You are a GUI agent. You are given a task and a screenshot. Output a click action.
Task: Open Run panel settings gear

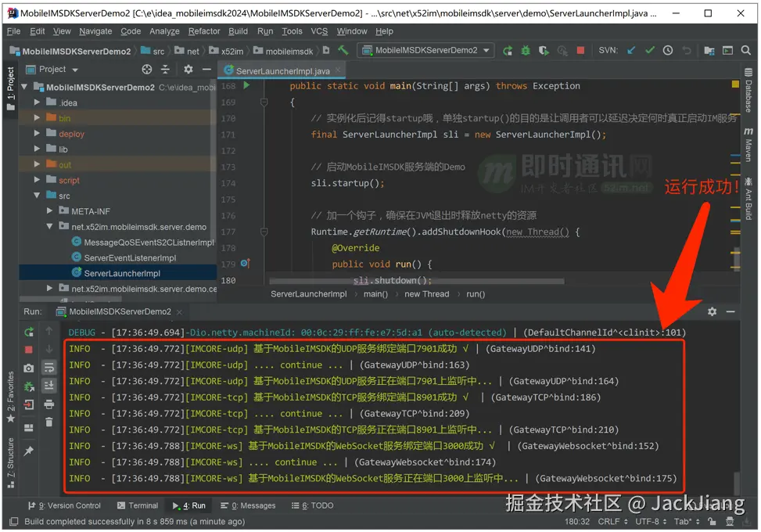(x=712, y=311)
